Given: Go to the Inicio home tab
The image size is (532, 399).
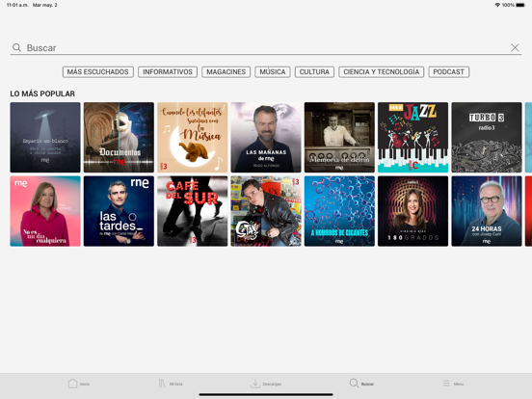Looking at the screenshot, I should pyautogui.click(x=79, y=384).
